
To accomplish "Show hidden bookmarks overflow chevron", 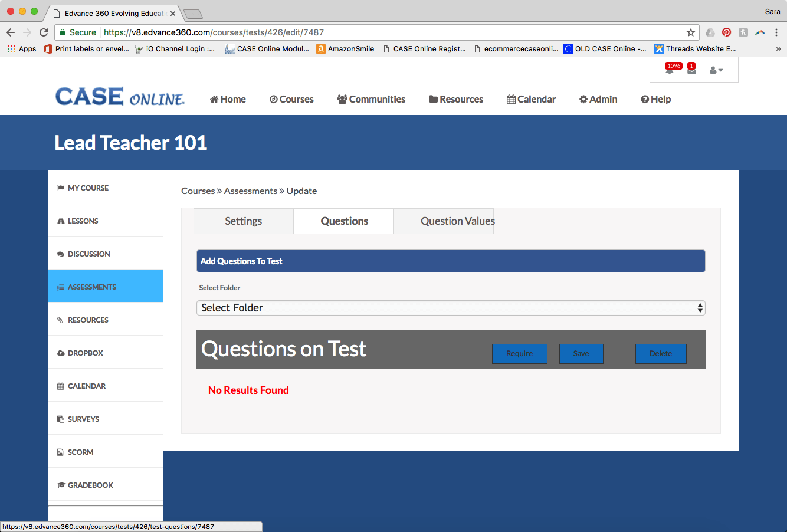I will point(778,49).
